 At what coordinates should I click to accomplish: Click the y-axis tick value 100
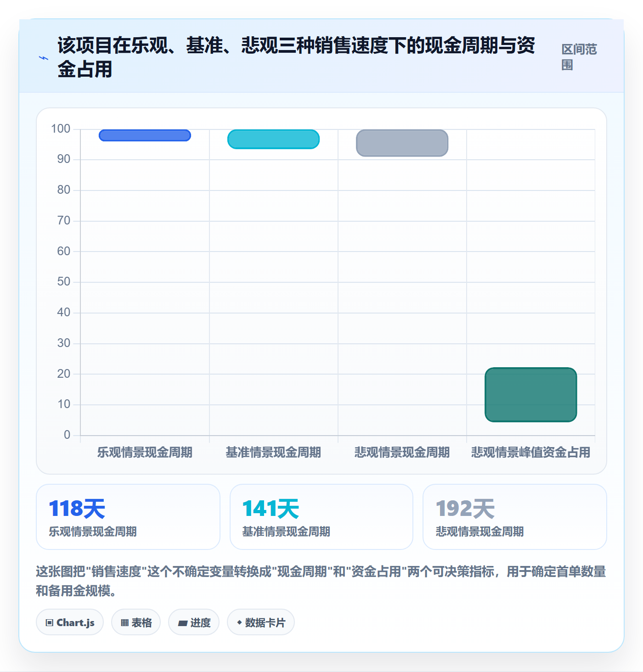[61, 129]
